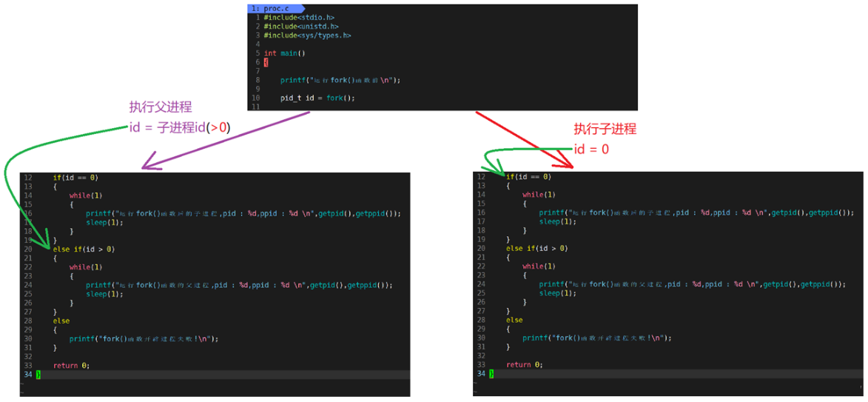Click "return 0;" in right pane

pyautogui.click(x=524, y=364)
